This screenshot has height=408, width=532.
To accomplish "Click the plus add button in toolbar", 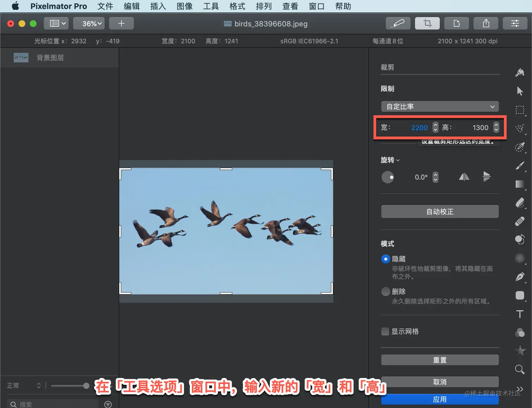I will pyautogui.click(x=121, y=24).
